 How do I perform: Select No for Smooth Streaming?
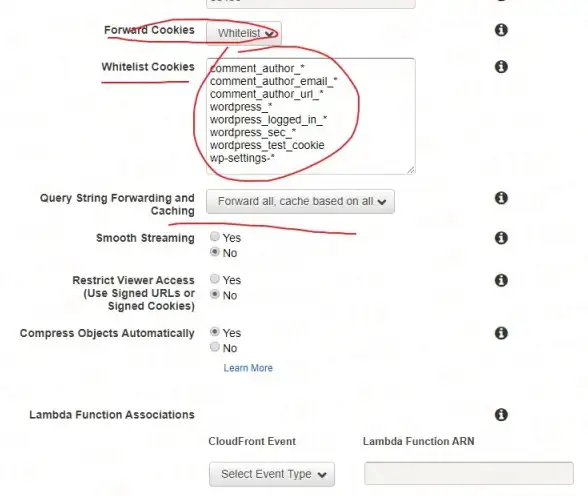(x=214, y=252)
